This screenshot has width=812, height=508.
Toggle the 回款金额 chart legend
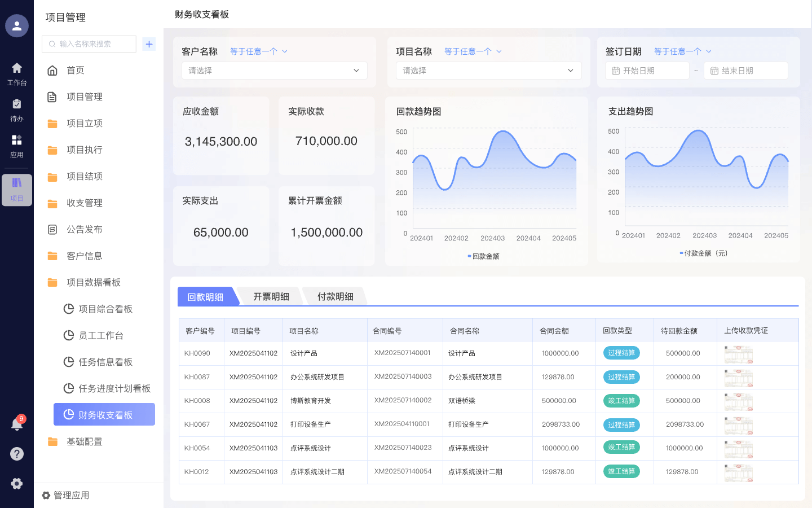(x=483, y=256)
